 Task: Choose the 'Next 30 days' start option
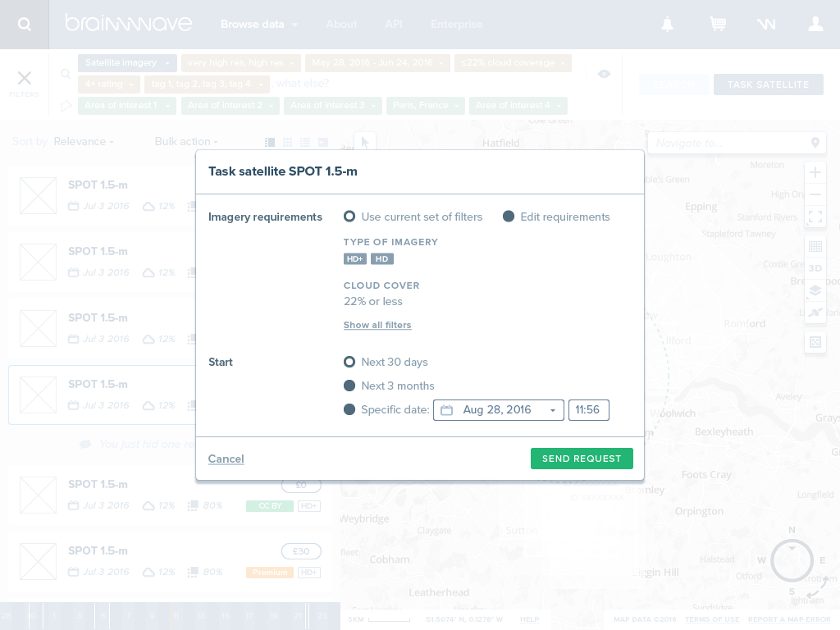[349, 362]
